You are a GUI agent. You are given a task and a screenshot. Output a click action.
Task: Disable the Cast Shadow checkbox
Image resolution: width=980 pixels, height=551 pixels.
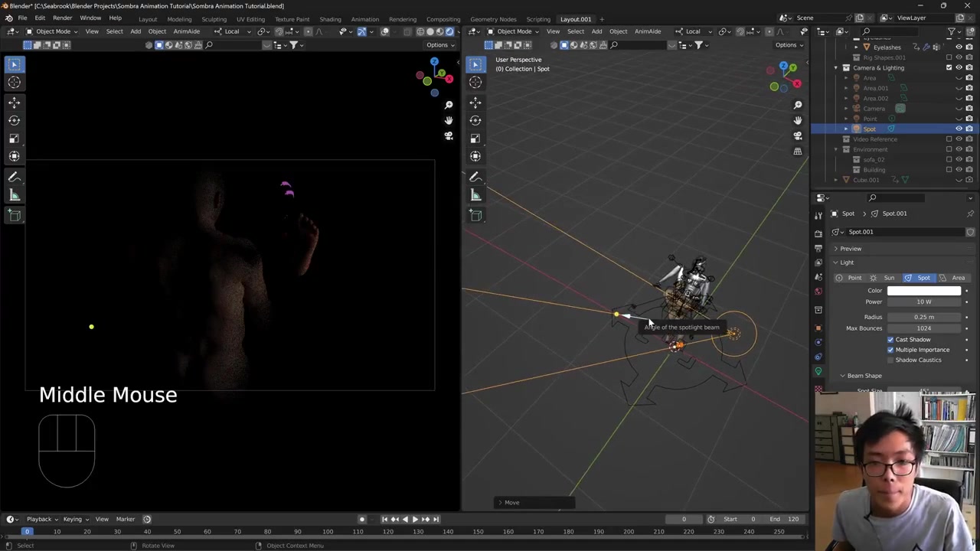click(890, 339)
